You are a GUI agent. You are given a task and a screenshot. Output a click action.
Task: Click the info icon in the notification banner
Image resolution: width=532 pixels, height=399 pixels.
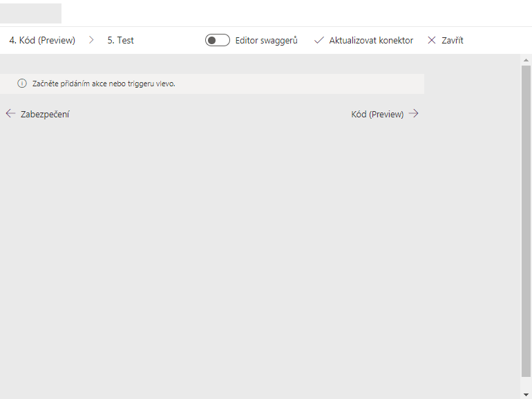pyautogui.click(x=22, y=84)
